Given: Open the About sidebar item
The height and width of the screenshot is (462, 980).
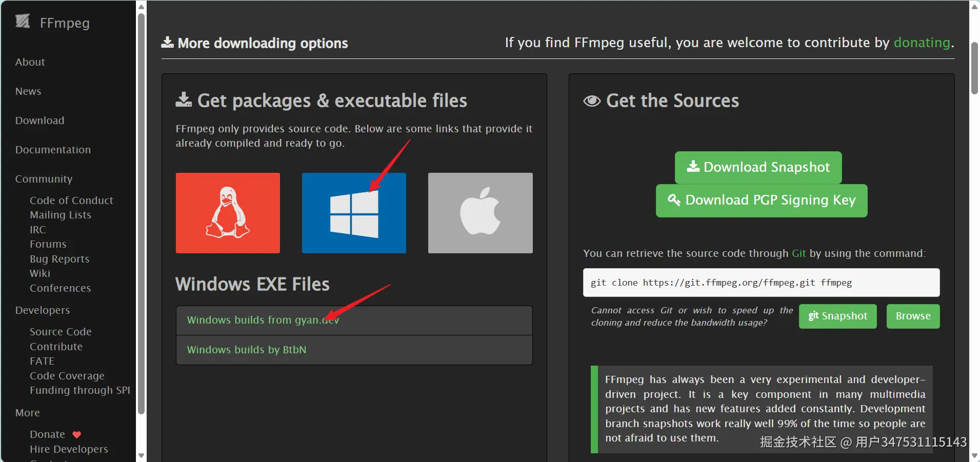Looking at the screenshot, I should click(x=30, y=62).
